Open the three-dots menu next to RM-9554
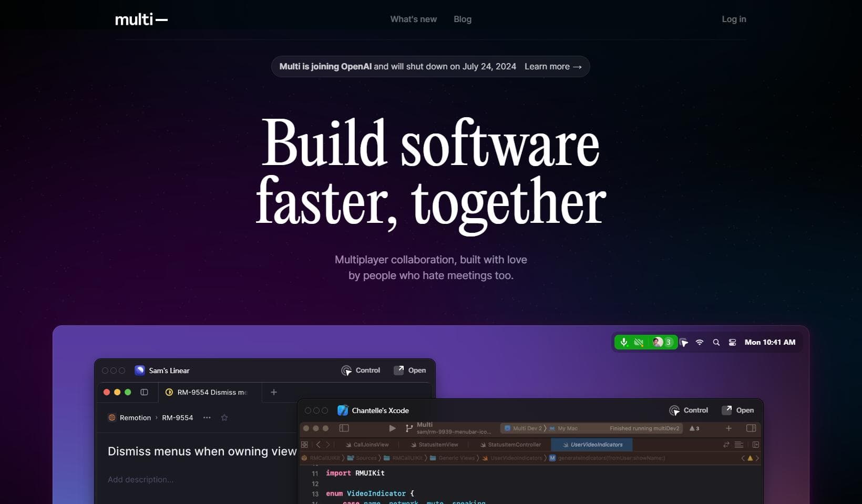Screen dimensions: 862x504 tap(207, 418)
